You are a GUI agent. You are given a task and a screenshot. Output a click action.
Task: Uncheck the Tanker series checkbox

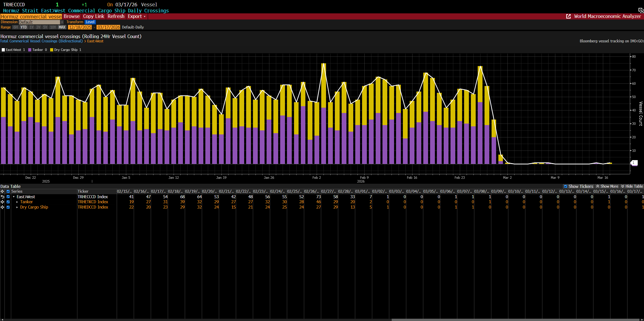click(x=8, y=202)
